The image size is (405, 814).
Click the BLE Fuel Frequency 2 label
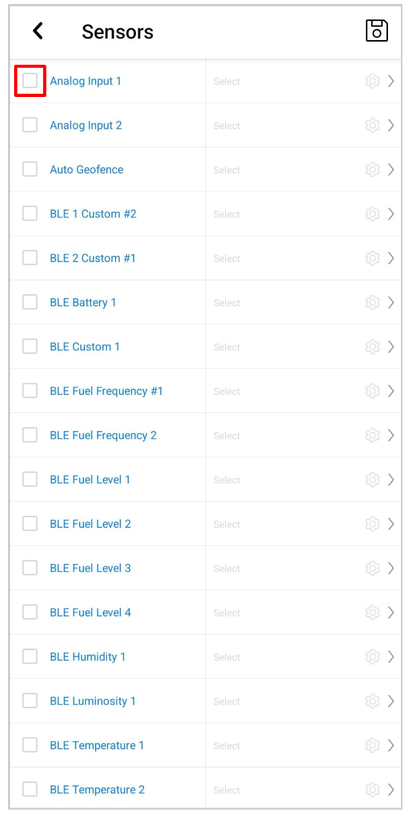tap(103, 435)
